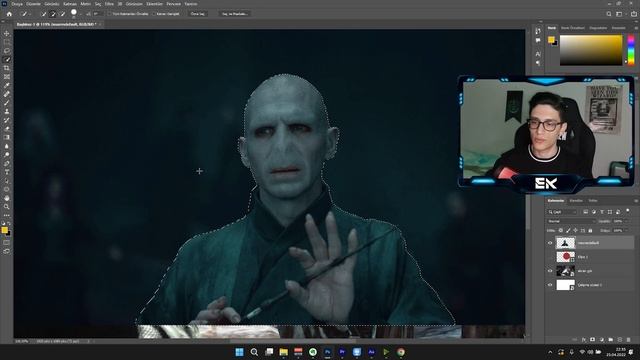Click the Home icon in options bar
Screen dimensions: 640x360
click(x=9, y=14)
